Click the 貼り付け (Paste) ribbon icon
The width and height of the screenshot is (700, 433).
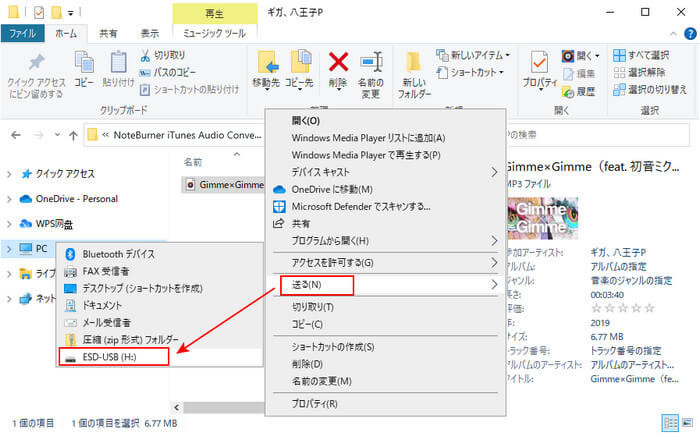pos(118,62)
